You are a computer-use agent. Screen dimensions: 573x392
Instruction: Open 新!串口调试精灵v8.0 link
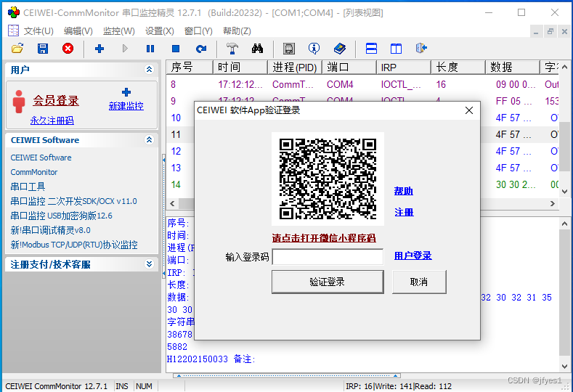pyautogui.click(x=50, y=230)
